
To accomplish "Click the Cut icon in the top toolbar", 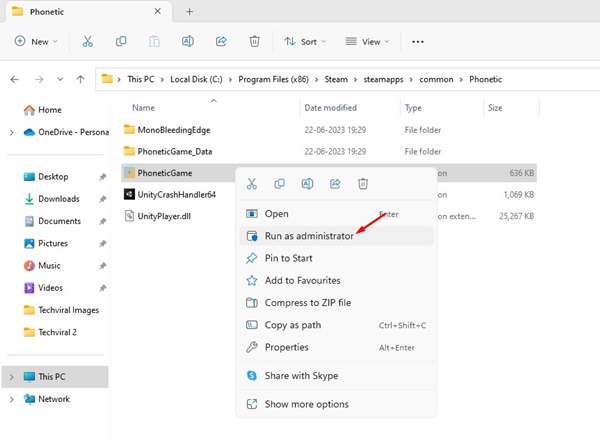I will point(88,41).
